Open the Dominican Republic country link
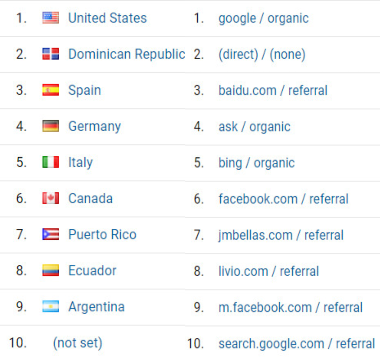 coord(127,54)
